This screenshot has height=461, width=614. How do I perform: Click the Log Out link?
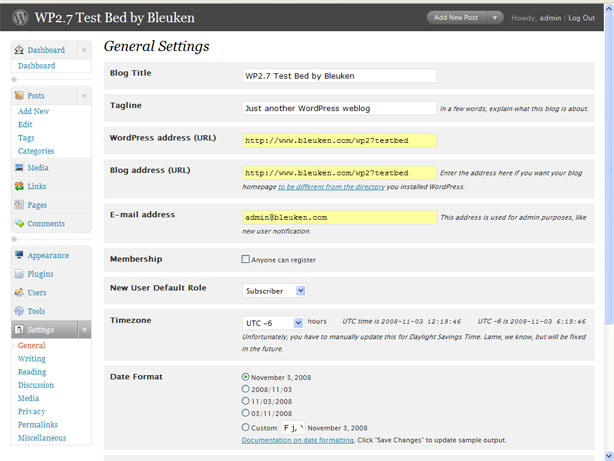point(581,18)
